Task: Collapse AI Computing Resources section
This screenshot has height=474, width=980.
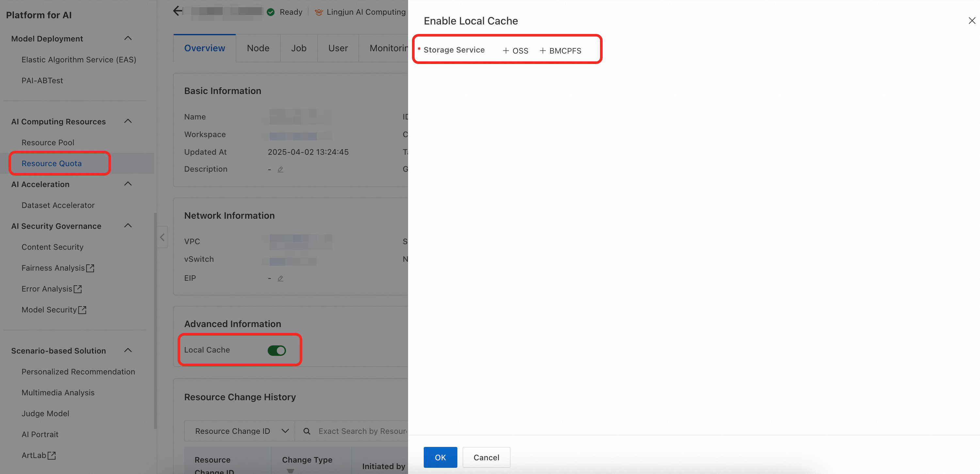Action: pos(128,121)
